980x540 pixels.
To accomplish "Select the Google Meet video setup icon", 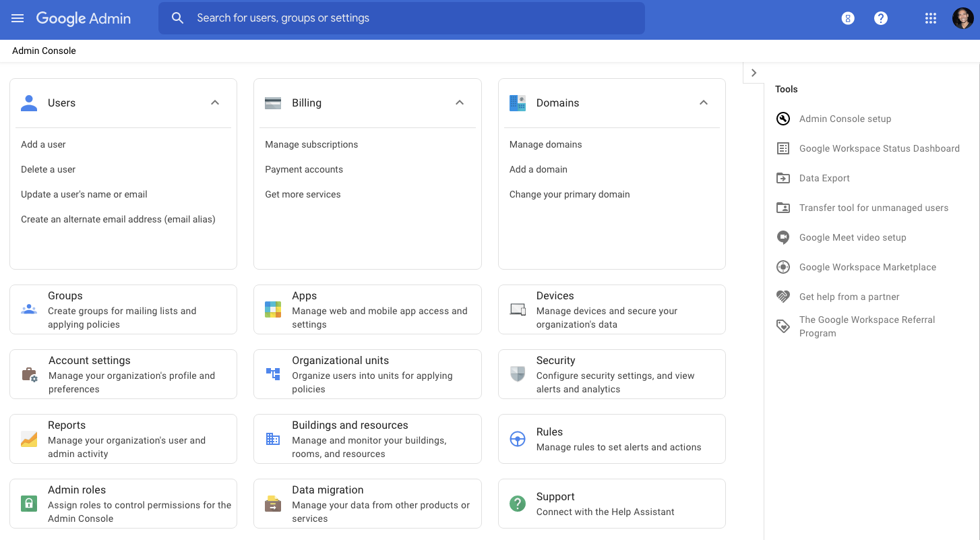I will 783,237.
